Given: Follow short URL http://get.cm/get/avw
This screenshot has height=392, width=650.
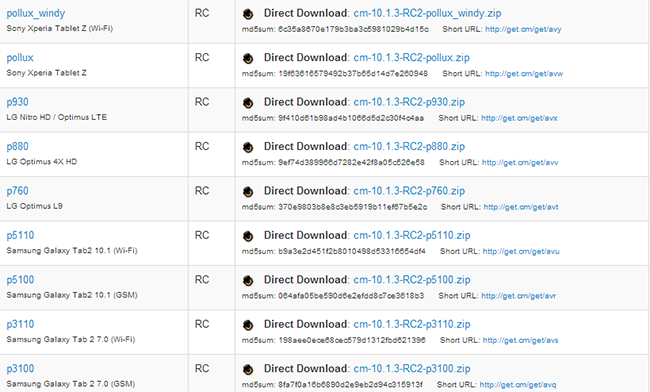Looking at the screenshot, I should (524, 74).
